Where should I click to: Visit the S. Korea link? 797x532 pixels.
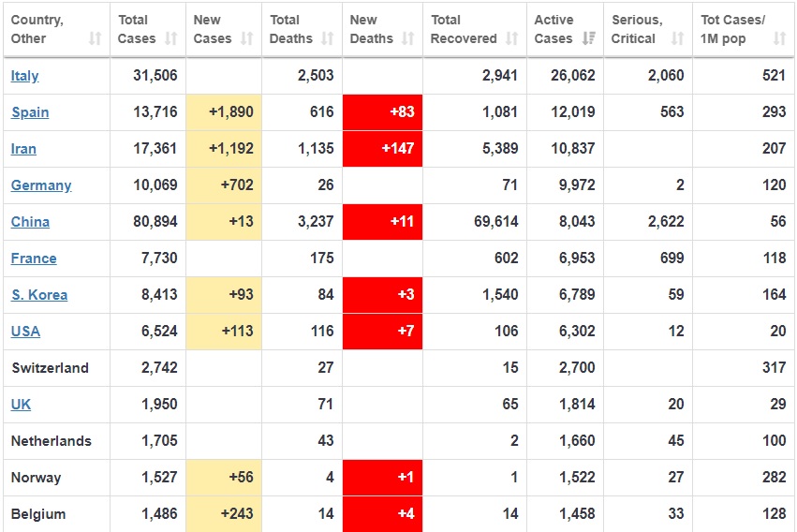(39, 295)
